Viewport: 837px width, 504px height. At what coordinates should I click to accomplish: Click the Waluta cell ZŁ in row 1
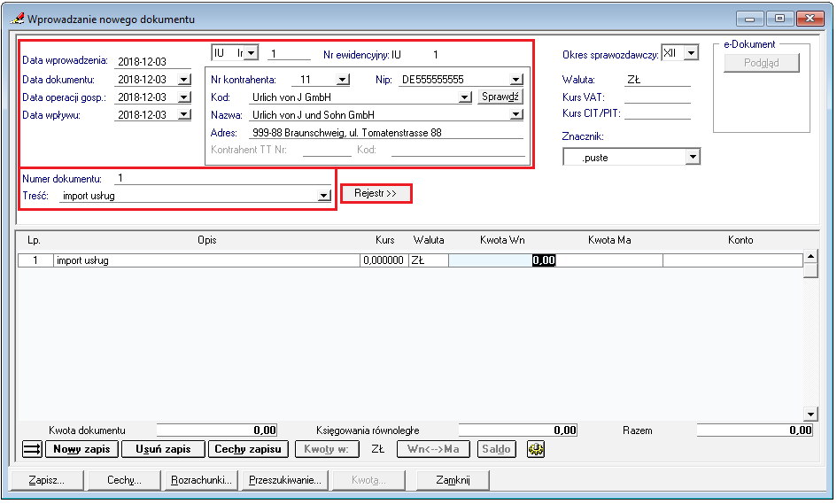tap(429, 260)
